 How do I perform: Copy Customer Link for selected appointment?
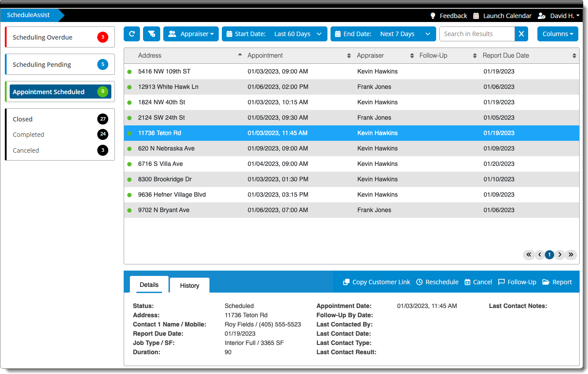coord(376,282)
